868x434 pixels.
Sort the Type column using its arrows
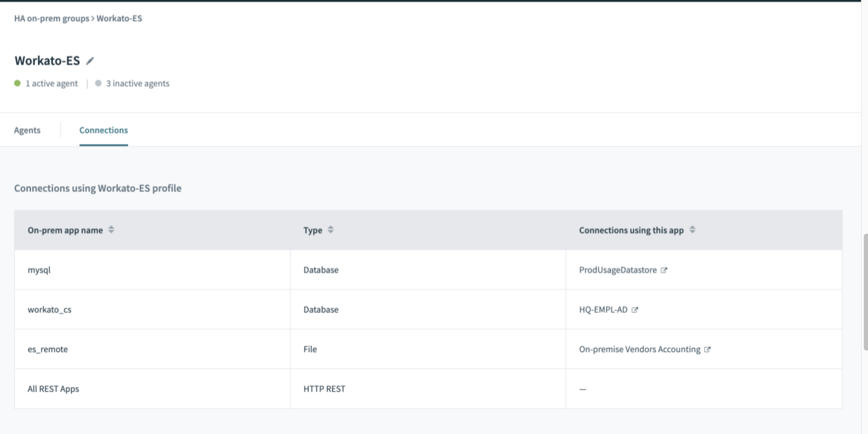pyautogui.click(x=330, y=230)
